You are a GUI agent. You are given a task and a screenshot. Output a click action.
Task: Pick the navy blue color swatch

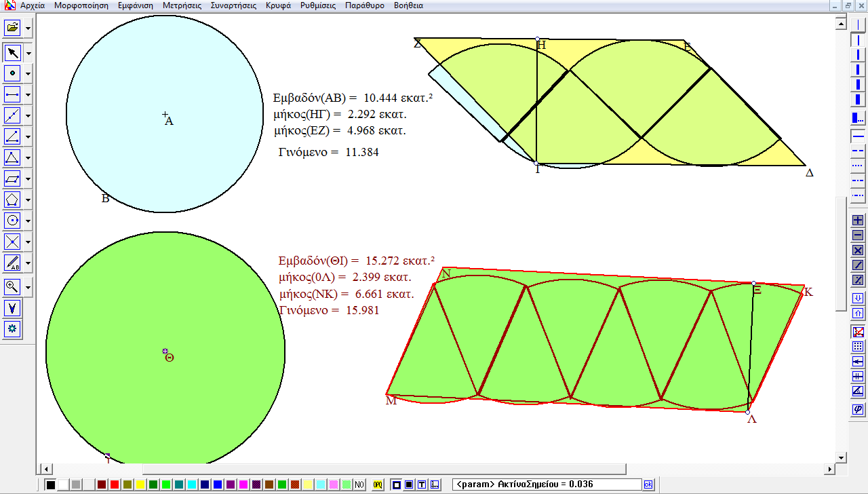coord(205,484)
